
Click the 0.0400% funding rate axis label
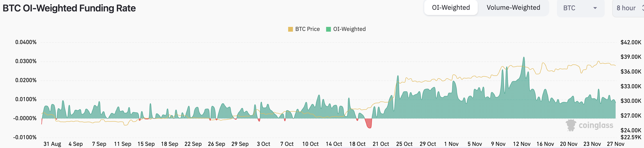[26, 42]
